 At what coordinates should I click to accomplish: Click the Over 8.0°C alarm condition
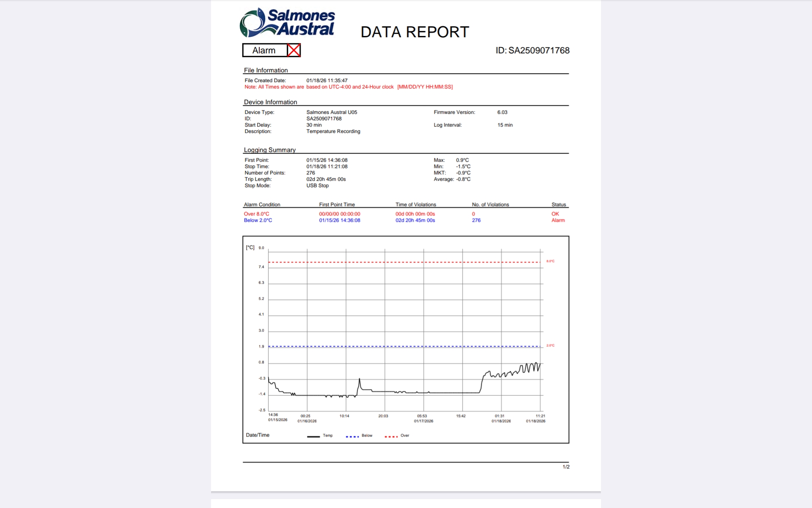pyautogui.click(x=256, y=214)
